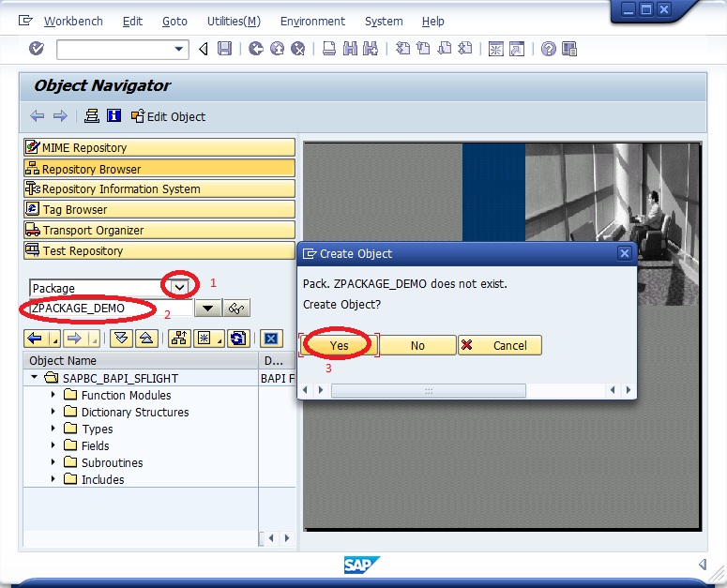Click the ZPACKAGE_DEMO name field
The image size is (727, 588).
112,309
